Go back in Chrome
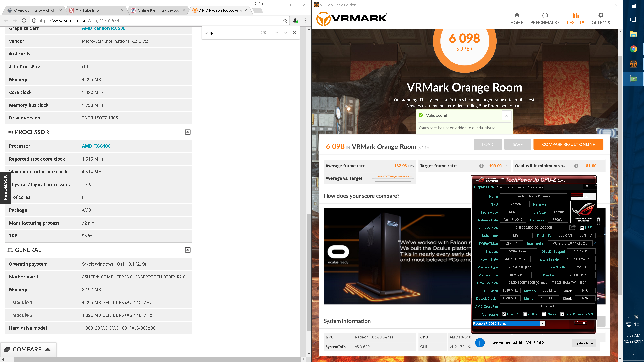The image size is (644, 362). point(6,20)
